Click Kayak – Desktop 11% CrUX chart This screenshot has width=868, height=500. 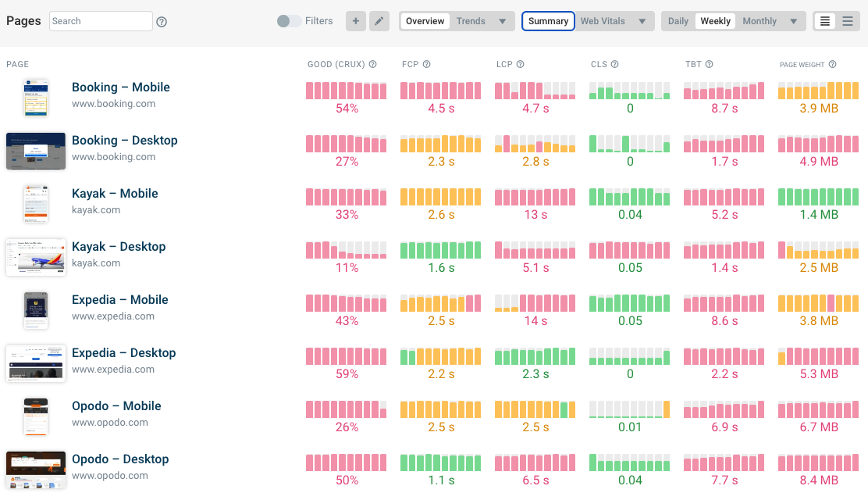tap(346, 250)
